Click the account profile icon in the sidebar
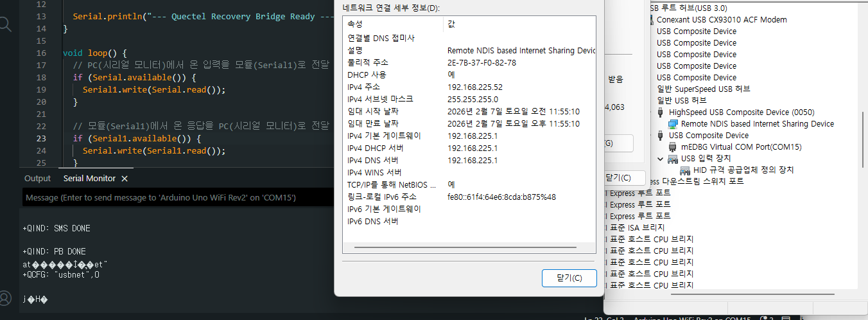Image resolution: width=868 pixels, height=320 pixels. click(x=5, y=298)
